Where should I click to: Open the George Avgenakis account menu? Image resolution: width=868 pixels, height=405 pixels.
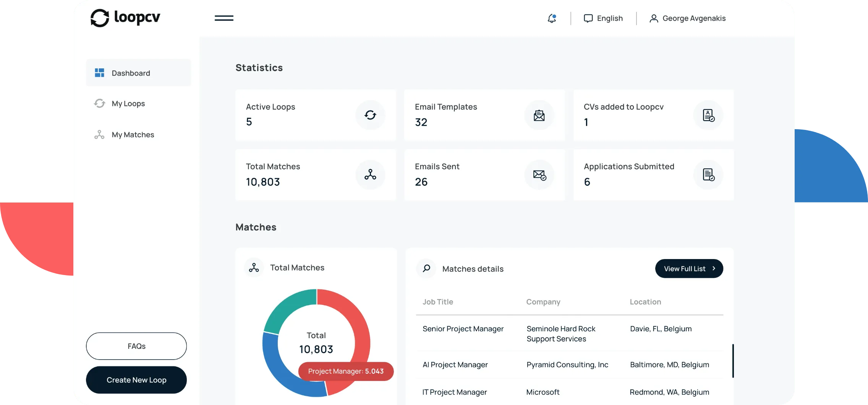coord(687,18)
